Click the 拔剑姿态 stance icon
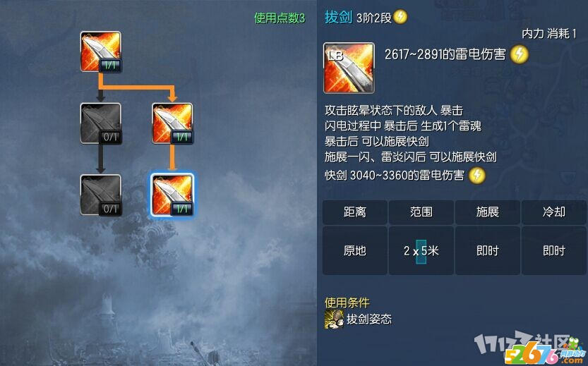This screenshot has width=588, height=366. [x=334, y=319]
